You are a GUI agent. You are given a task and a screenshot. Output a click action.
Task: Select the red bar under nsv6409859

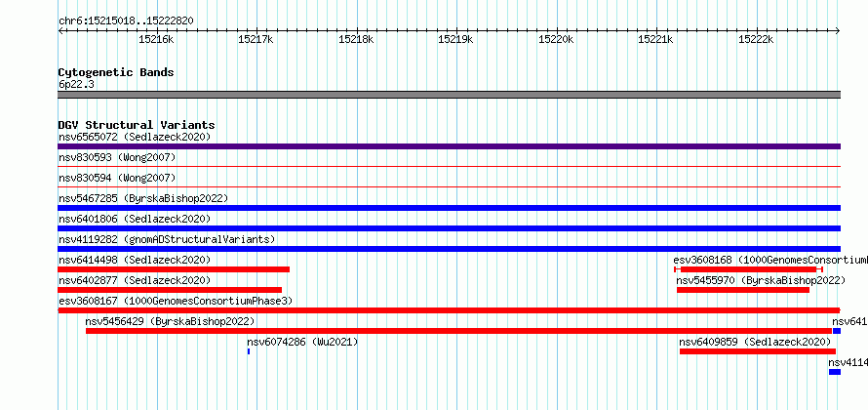[757, 351]
